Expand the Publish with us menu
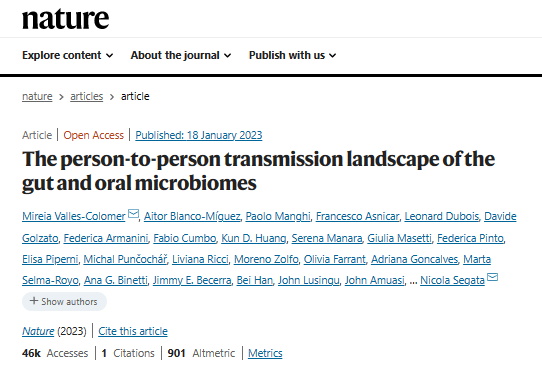The height and width of the screenshot is (370, 542). point(292,55)
